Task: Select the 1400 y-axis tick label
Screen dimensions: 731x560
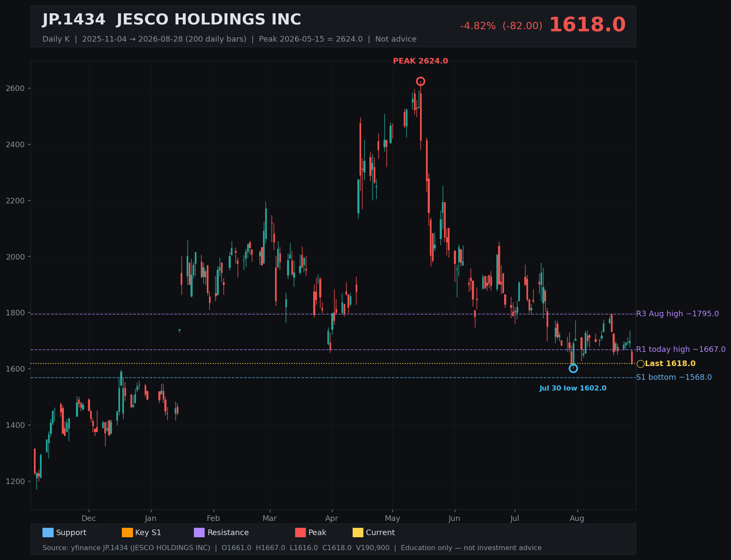Action: [15, 425]
